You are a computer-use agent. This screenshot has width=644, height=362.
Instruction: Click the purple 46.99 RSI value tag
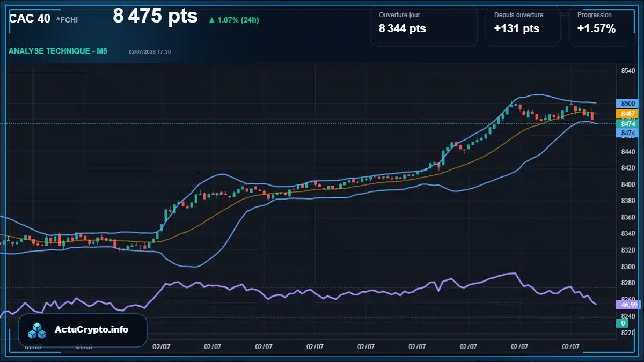pos(627,305)
